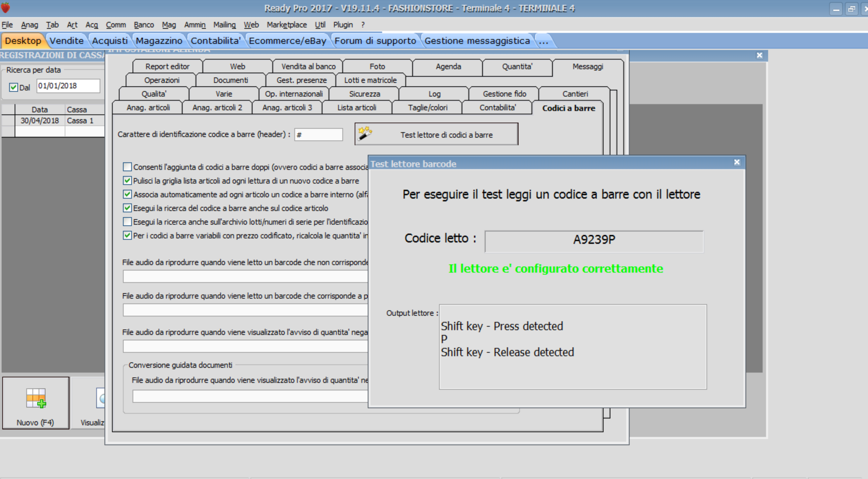Click the magic wand barcode test icon
868x479 pixels.
pos(365,133)
